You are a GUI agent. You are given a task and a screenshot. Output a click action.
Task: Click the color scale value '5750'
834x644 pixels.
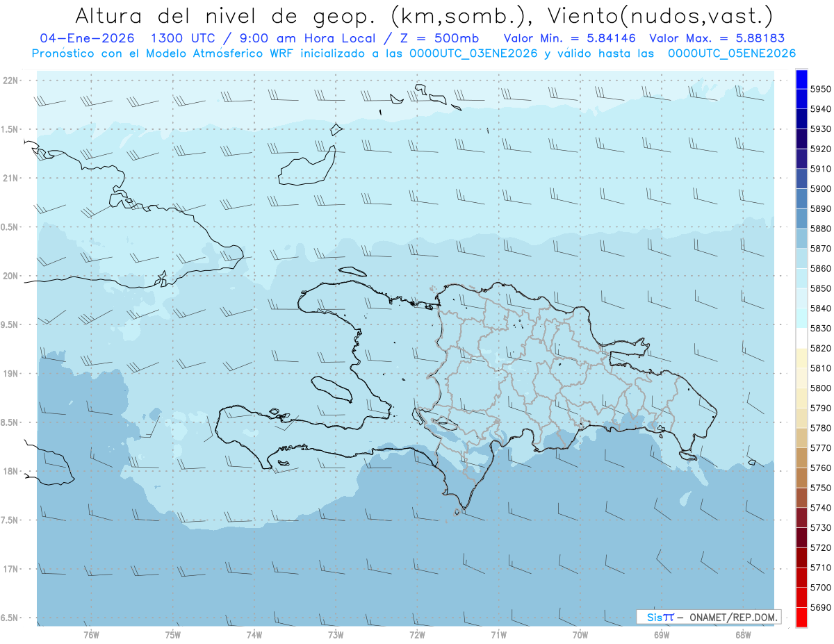[821, 488]
